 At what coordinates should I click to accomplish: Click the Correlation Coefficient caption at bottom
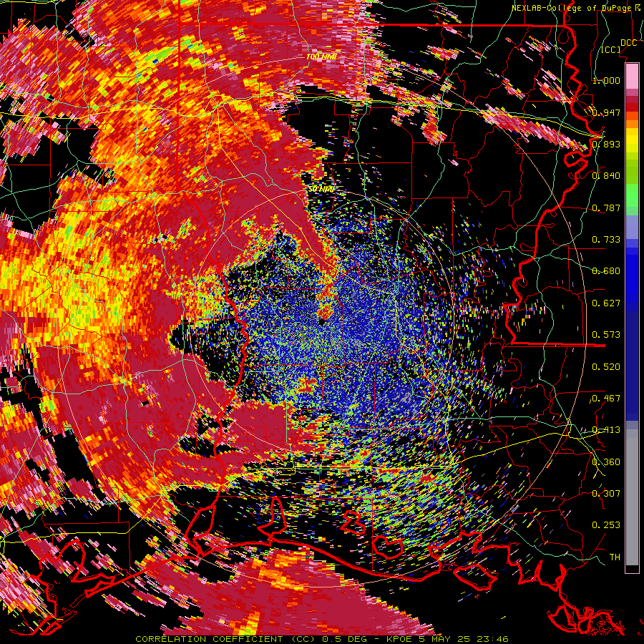coord(321,639)
